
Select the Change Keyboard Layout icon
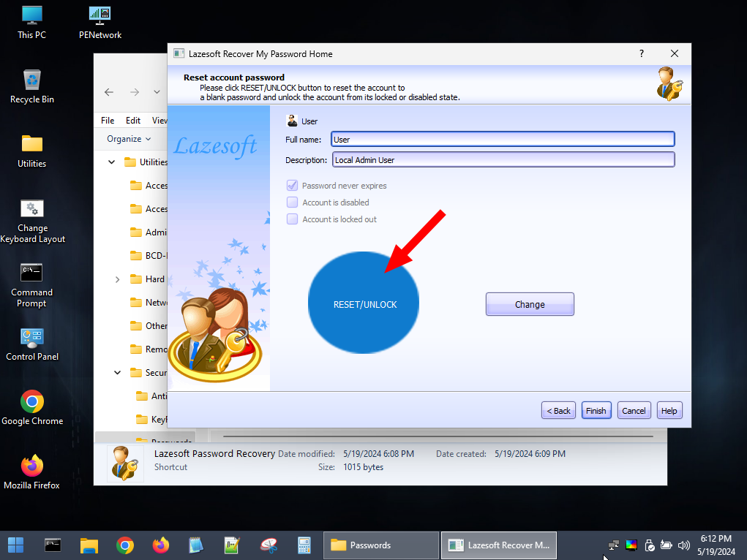pyautogui.click(x=32, y=222)
